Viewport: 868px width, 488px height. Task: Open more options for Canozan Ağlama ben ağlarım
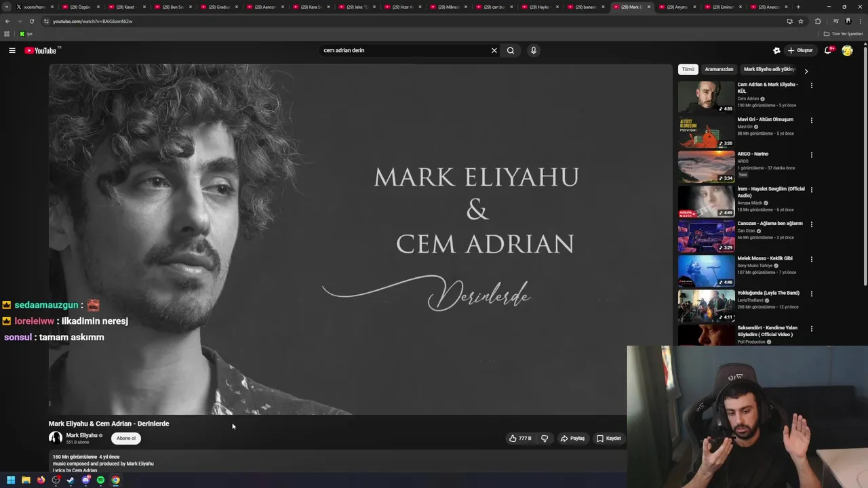(811, 224)
